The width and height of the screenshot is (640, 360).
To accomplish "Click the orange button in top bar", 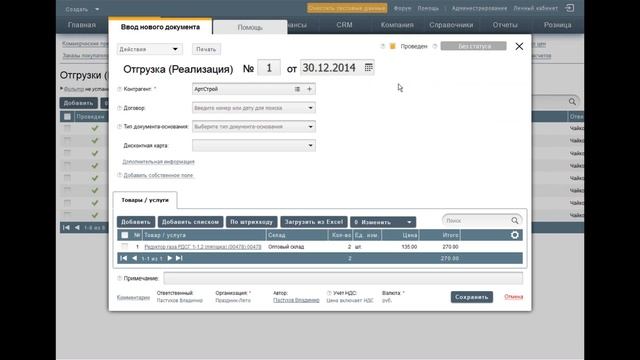I will (347, 8).
